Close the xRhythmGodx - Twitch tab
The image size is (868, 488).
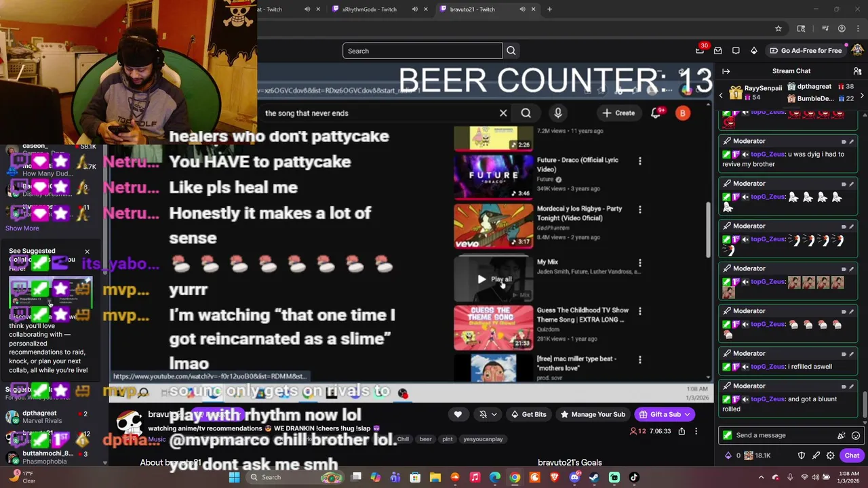point(426,9)
